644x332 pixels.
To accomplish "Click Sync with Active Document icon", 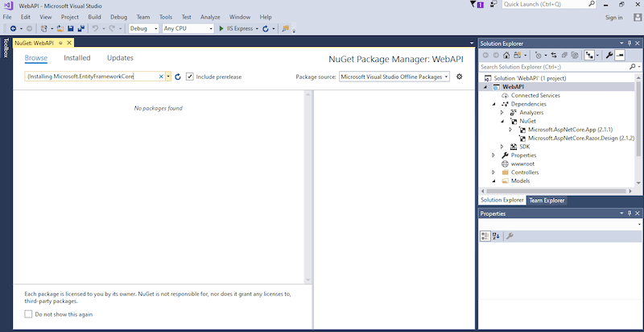I will (554, 55).
